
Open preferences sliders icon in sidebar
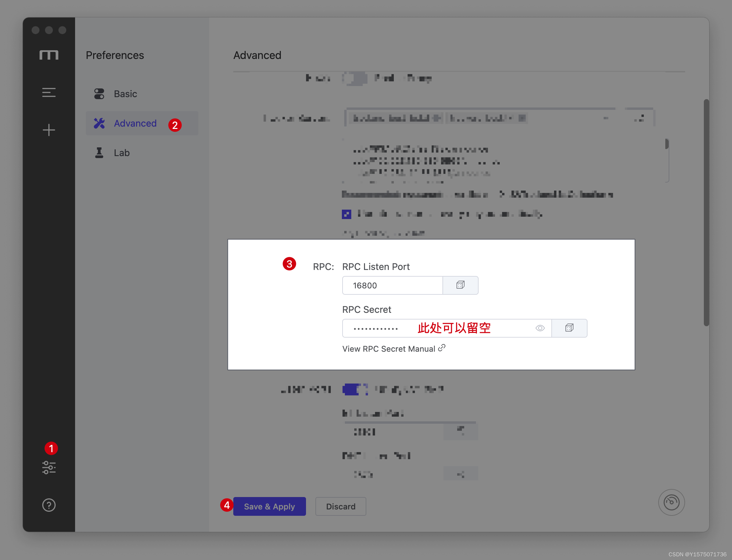(49, 467)
